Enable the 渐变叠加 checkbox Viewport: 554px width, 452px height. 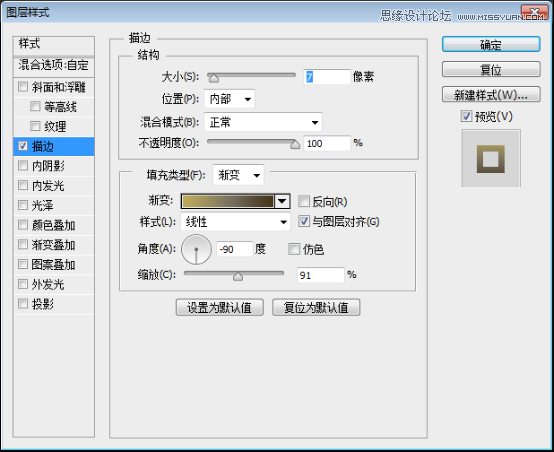click(x=23, y=245)
